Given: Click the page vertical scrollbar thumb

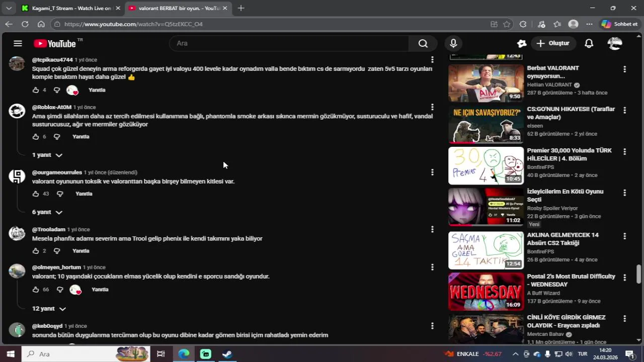Looking at the screenshot, I should [639, 274].
